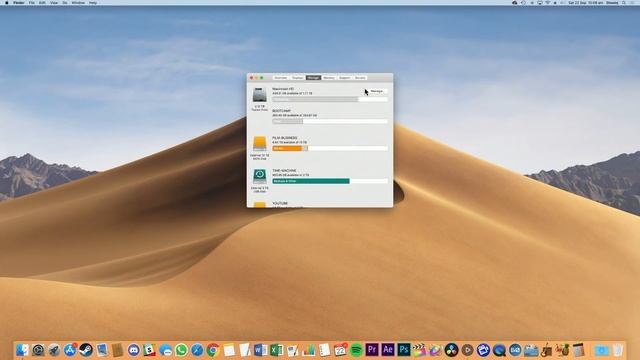Open the Overview tab
The width and height of the screenshot is (640, 360).
tap(281, 78)
